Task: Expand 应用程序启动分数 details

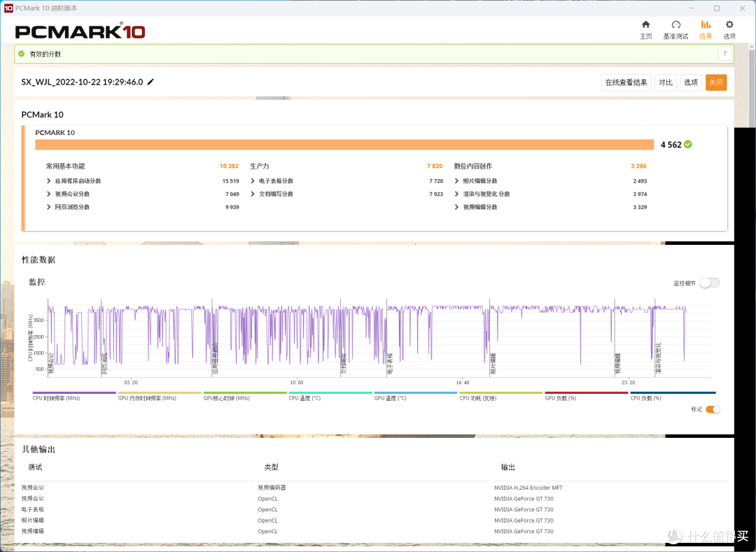Action: [x=49, y=181]
